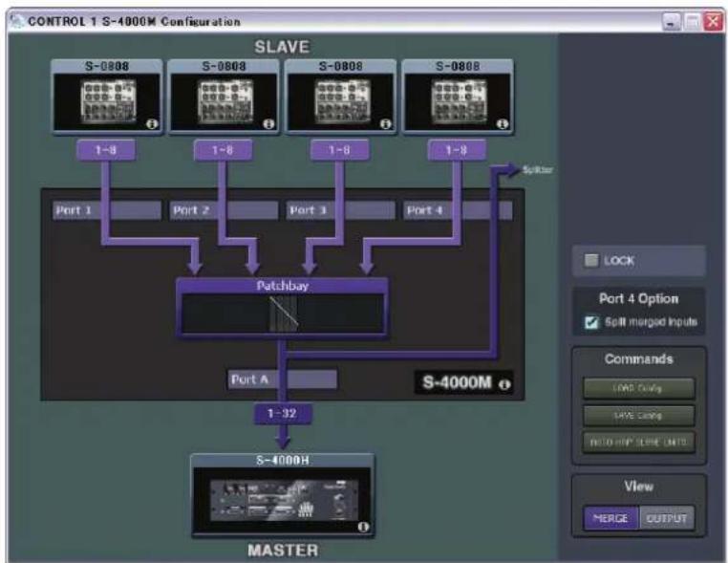Click the application icon in the title bar
The width and height of the screenshot is (728, 563).
pos(16,21)
